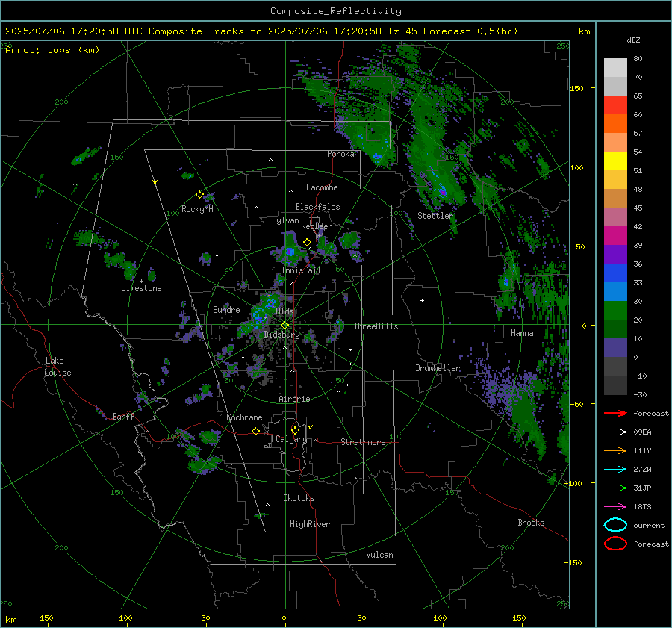Click the HighRiver label
Image resolution: width=672 pixels, height=628 pixels.
click(310, 524)
